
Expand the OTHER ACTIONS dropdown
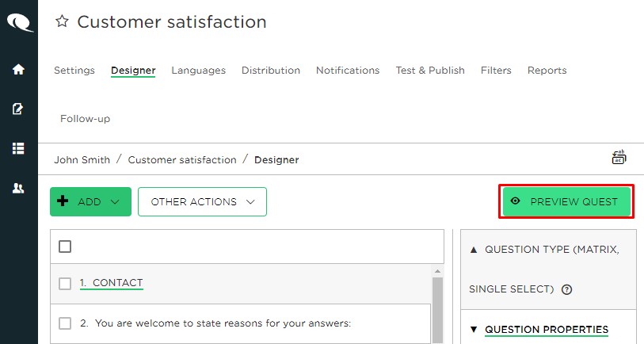point(203,202)
